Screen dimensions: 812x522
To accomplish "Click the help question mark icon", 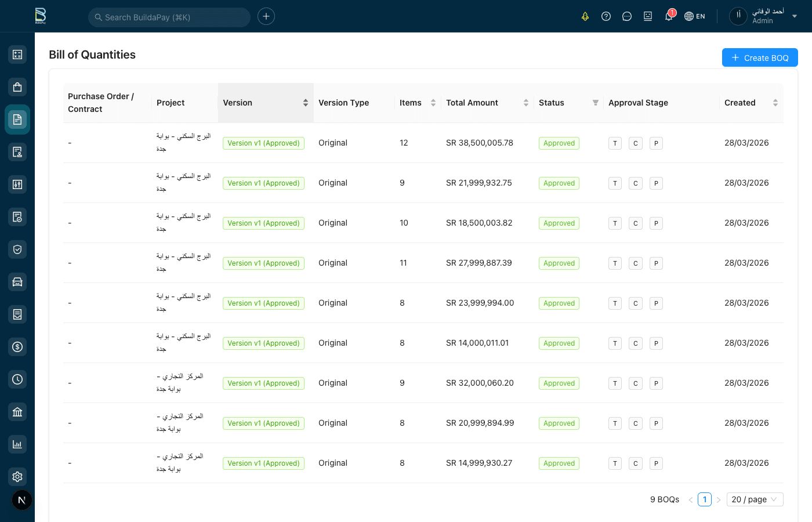I will (606, 16).
